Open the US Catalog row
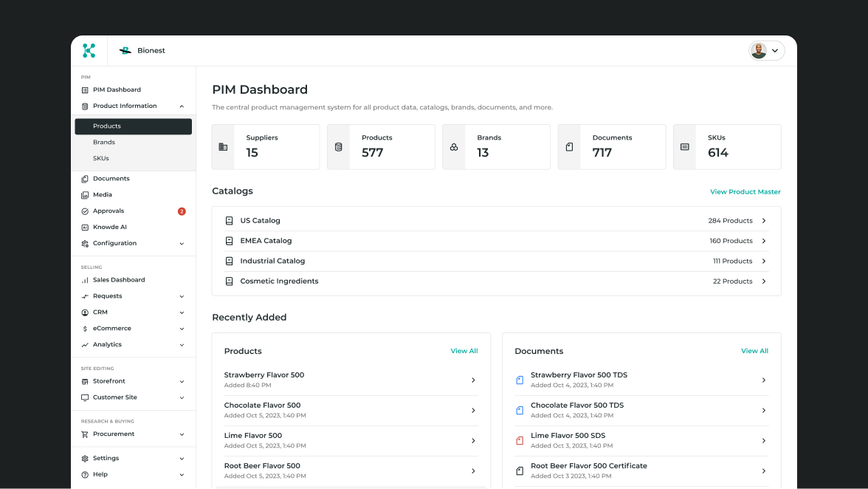Image resolution: width=868 pixels, height=489 pixels. click(x=496, y=221)
